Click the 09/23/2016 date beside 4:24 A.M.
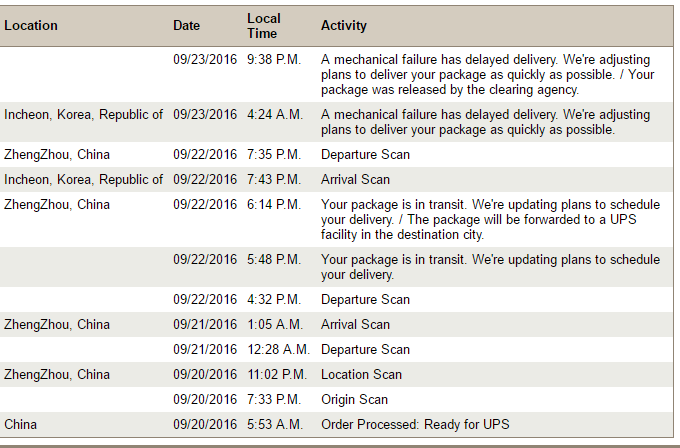The height and width of the screenshot is (448, 680). tap(205, 115)
